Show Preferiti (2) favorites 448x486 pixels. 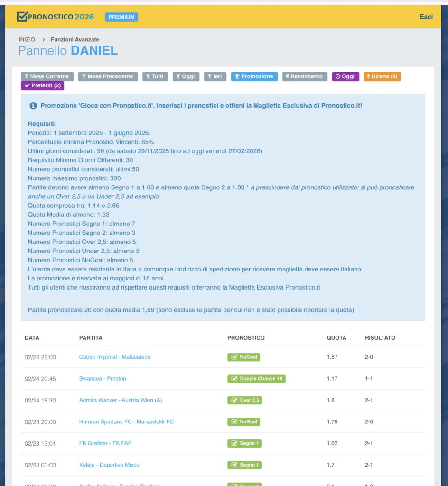click(42, 86)
